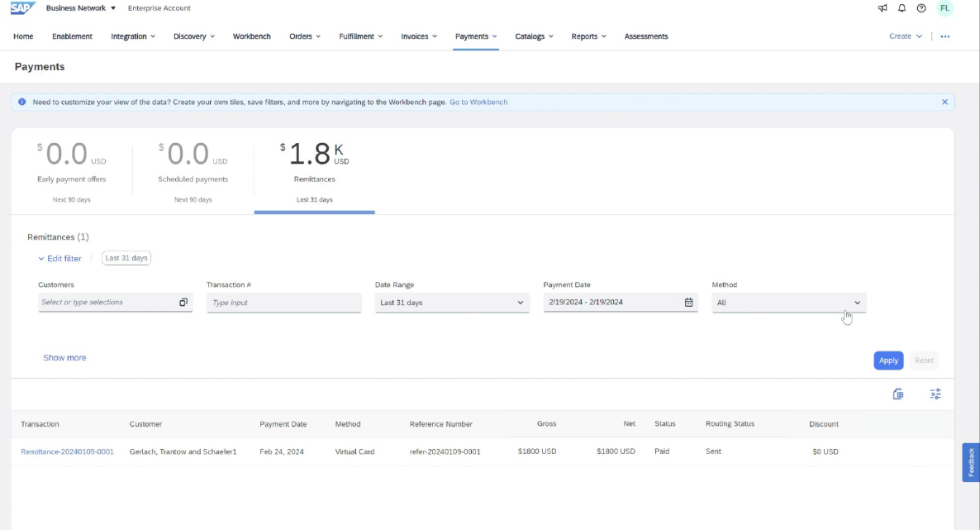Click the Go to Workbench link
Screen dimensions: 980x530
[478, 102]
